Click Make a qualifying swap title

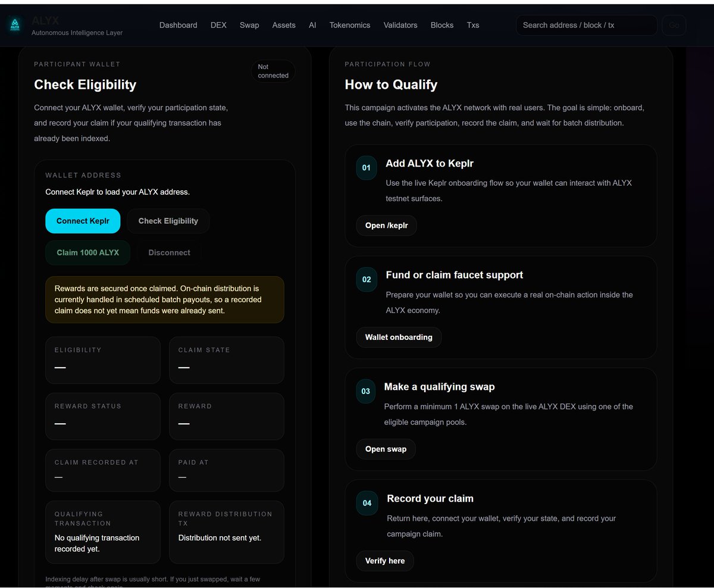point(440,387)
